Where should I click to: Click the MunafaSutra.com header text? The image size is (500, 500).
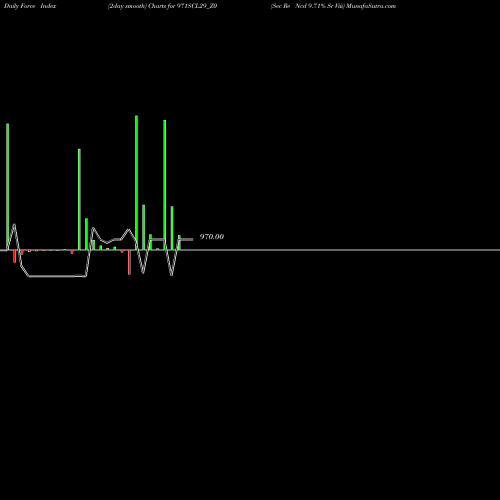(x=371, y=6)
